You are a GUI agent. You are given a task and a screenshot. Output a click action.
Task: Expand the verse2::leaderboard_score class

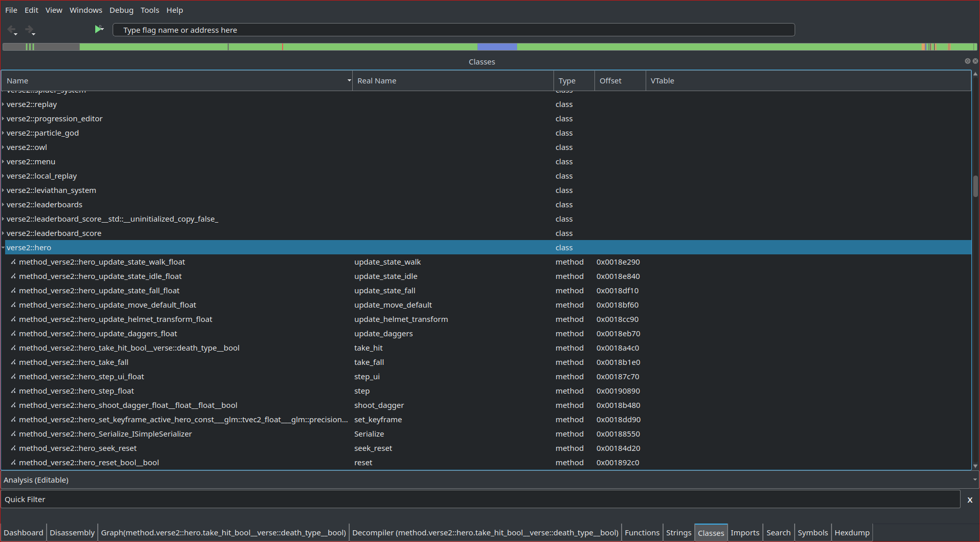point(3,233)
